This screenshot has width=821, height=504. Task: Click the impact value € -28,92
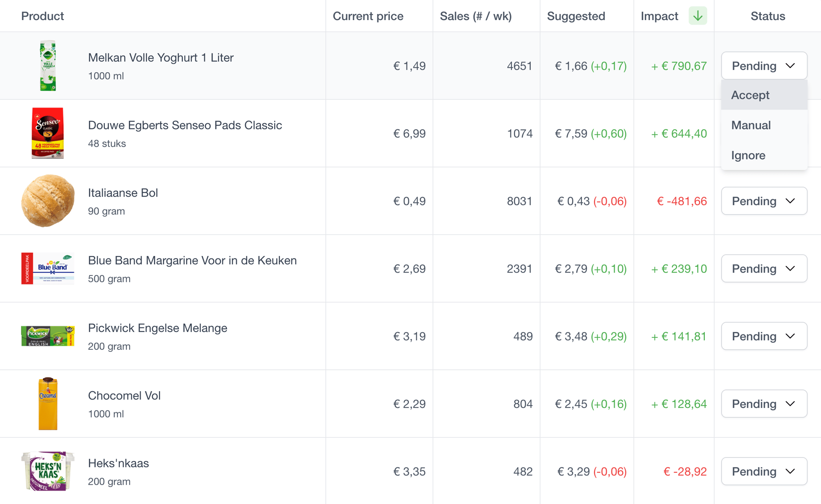(685, 472)
